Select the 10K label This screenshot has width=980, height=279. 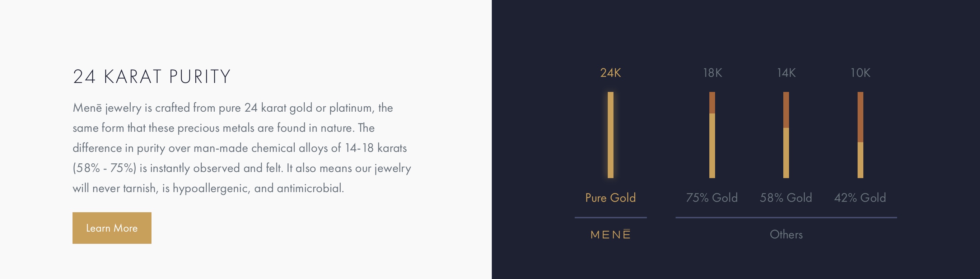860,73
